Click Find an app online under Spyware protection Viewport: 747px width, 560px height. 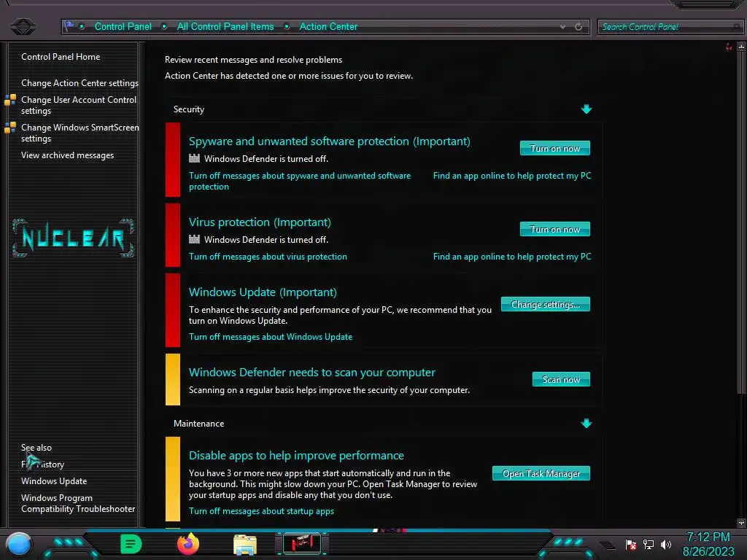tap(512, 176)
